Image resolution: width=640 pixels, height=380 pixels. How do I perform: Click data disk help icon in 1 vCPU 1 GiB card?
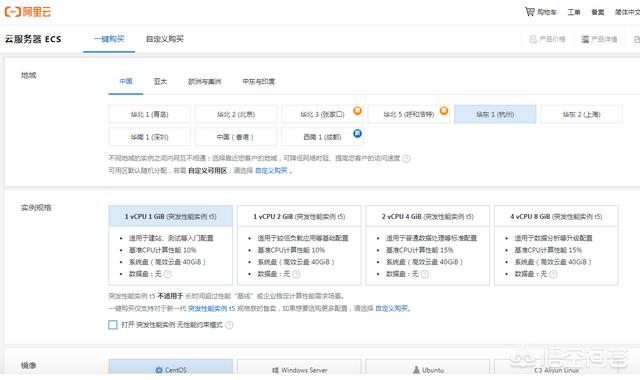[168, 274]
